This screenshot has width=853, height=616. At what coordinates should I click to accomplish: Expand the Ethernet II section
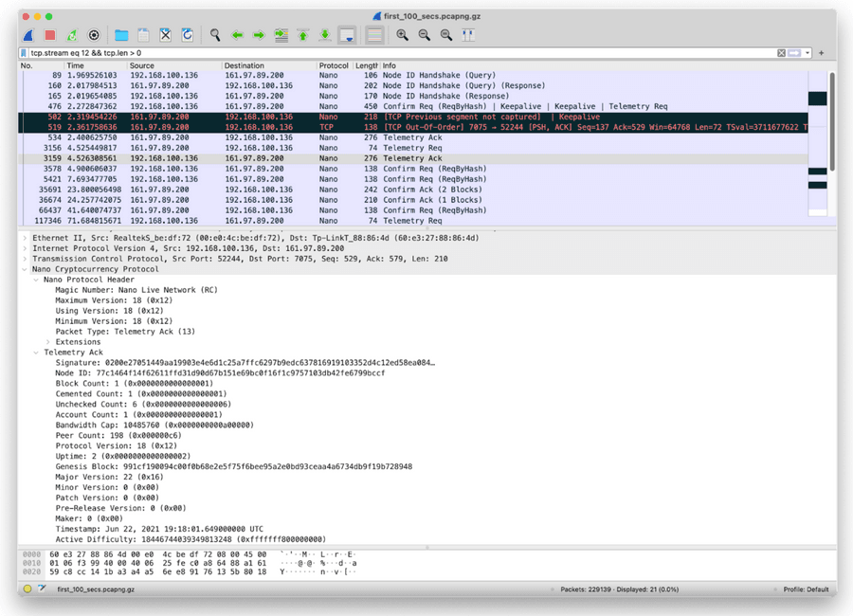click(x=25, y=238)
